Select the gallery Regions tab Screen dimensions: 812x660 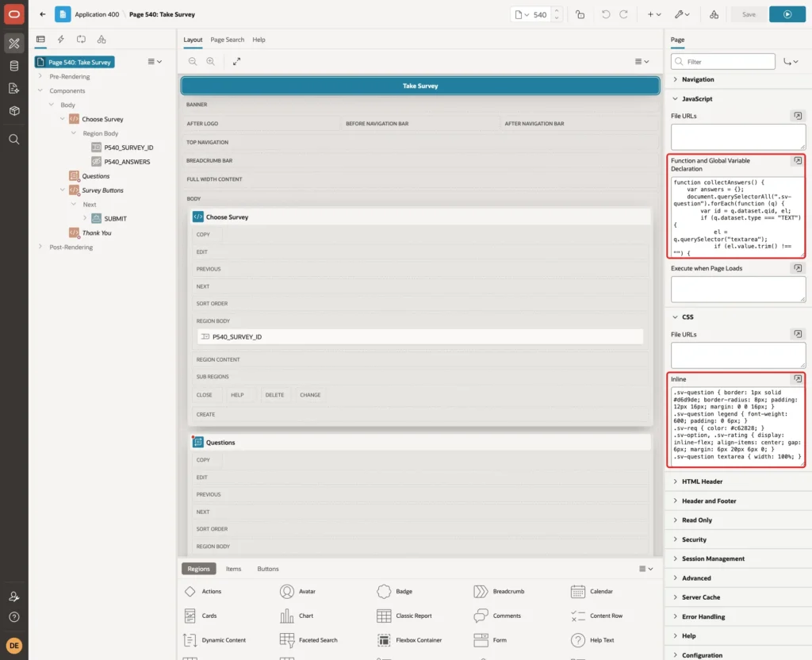click(198, 569)
